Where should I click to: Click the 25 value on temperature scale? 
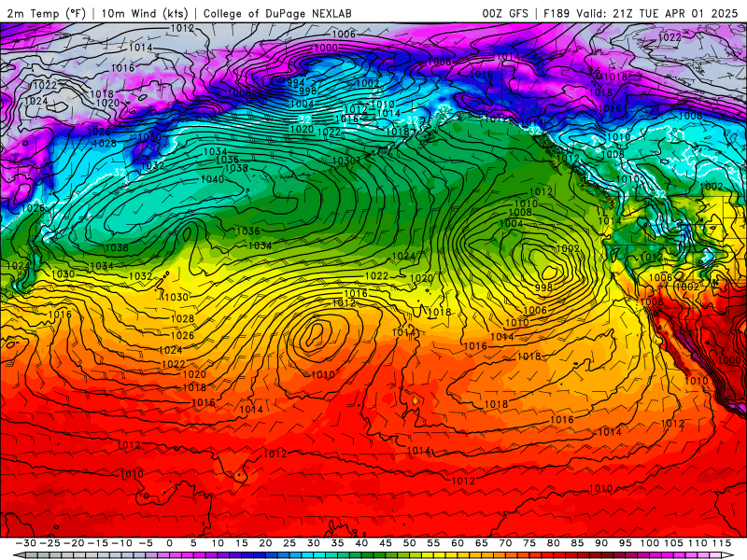(x=289, y=543)
